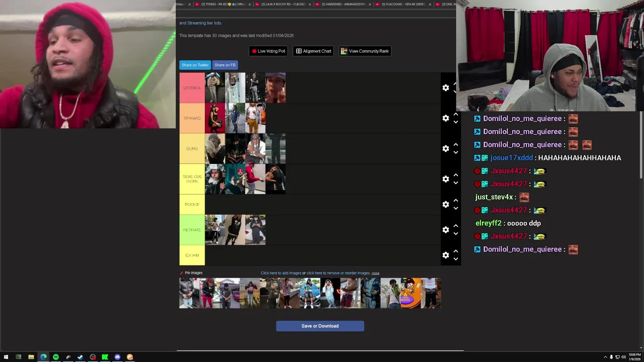The height and width of the screenshot is (362, 644).
Task: Click here to add images link
Action: click(281, 273)
